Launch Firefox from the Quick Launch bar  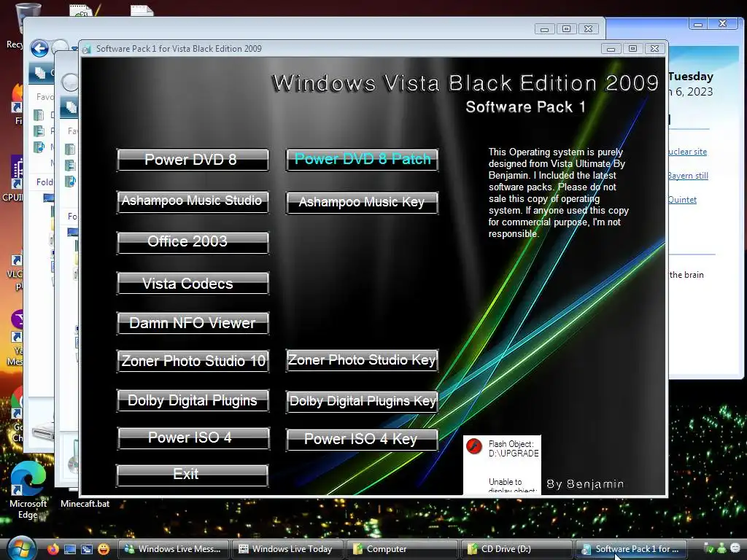coord(53,549)
